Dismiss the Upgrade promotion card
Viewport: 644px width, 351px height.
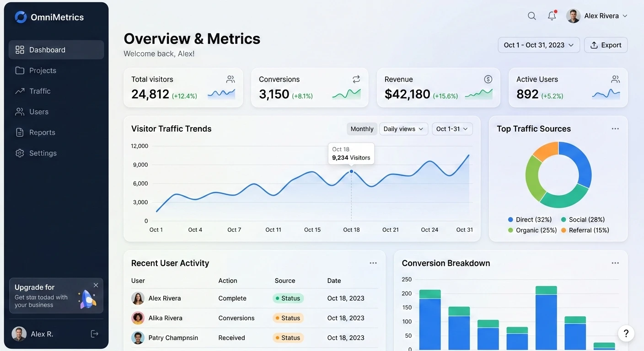click(96, 285)
